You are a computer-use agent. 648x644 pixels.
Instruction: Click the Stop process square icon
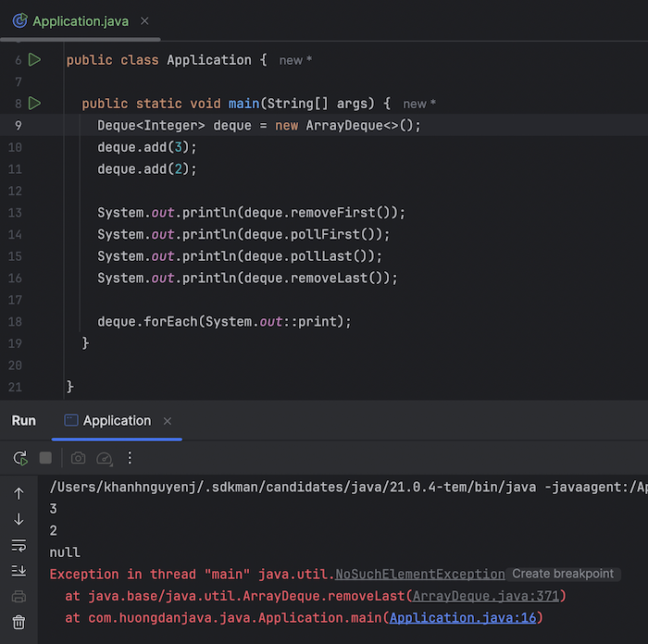45,458
